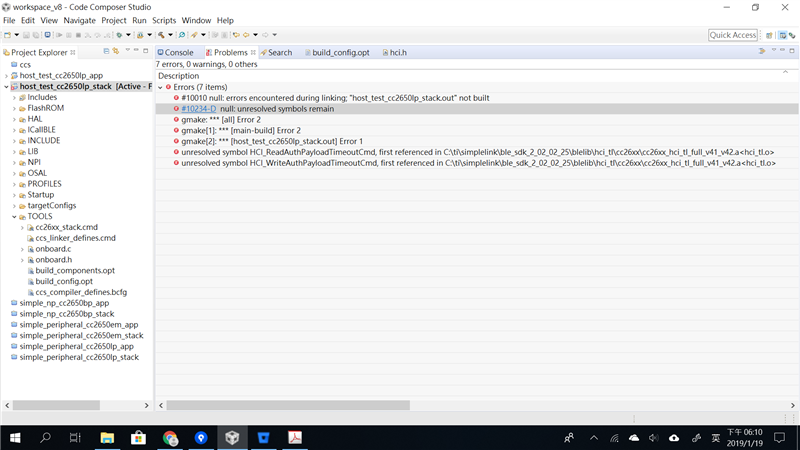The height and width of the screenshot is (450, 800).
Task: Open Windows Start menu
Action: click(15, 438)
